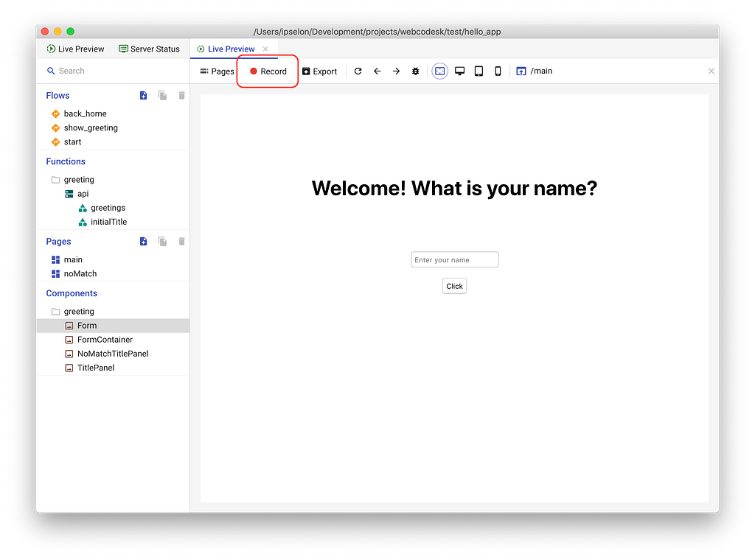Click the Search field in the sidebar

click(x=113, y=71)
